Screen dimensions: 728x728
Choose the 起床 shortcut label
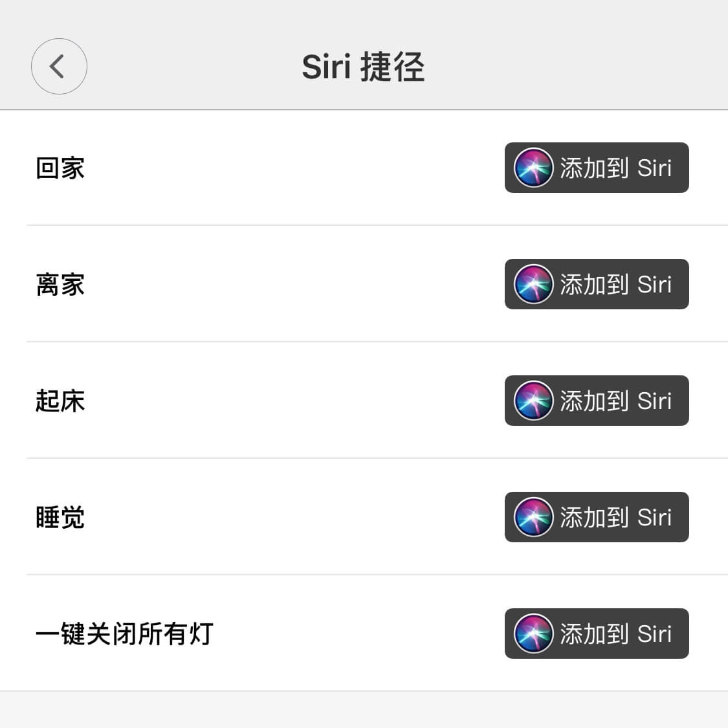pos(60,401)
